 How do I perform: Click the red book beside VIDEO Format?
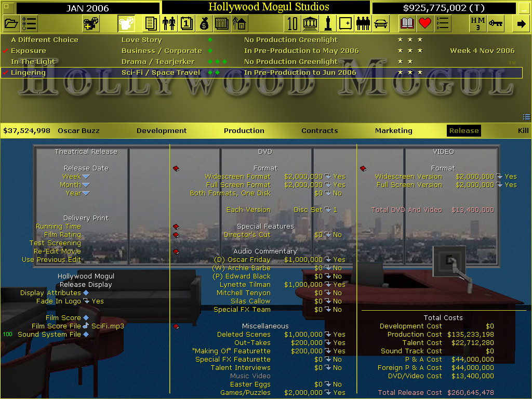click(x=363, y=168)
